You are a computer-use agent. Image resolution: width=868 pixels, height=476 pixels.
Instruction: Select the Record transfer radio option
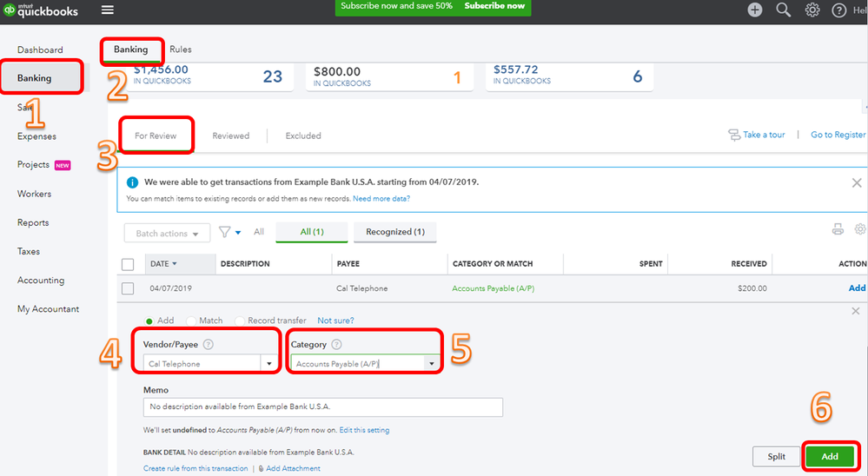click(x=240, y=321)
